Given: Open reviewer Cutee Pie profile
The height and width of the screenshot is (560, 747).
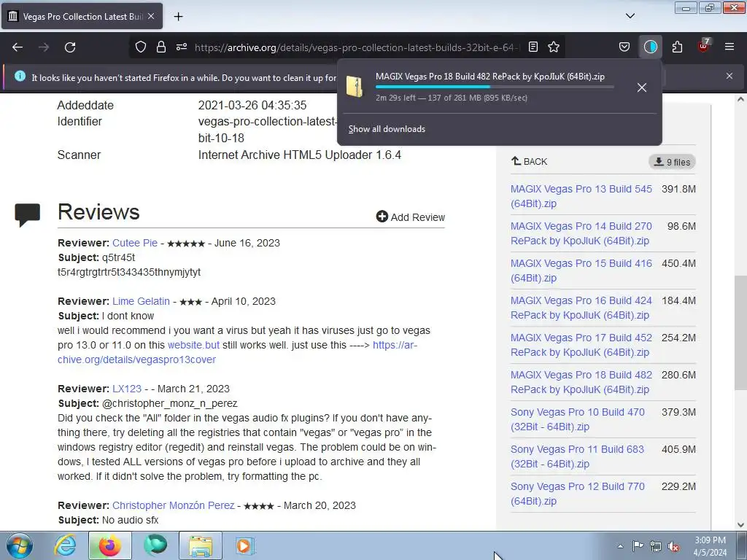Looking at the screenshot, I should tap(135, 243).
